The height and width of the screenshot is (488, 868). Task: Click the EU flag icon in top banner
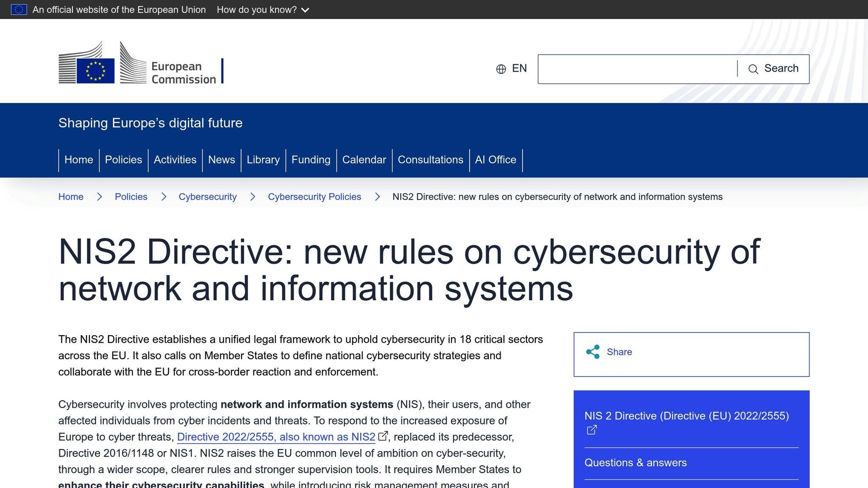coord(19,9)
